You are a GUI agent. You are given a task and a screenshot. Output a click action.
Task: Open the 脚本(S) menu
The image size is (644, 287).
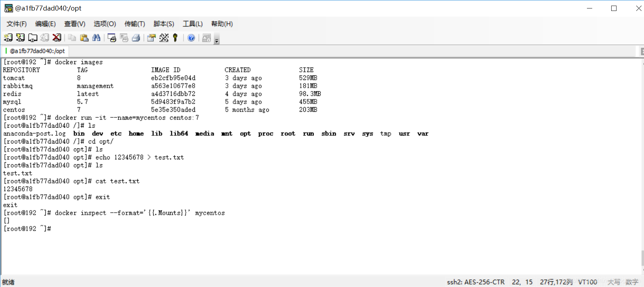[164, 24]
